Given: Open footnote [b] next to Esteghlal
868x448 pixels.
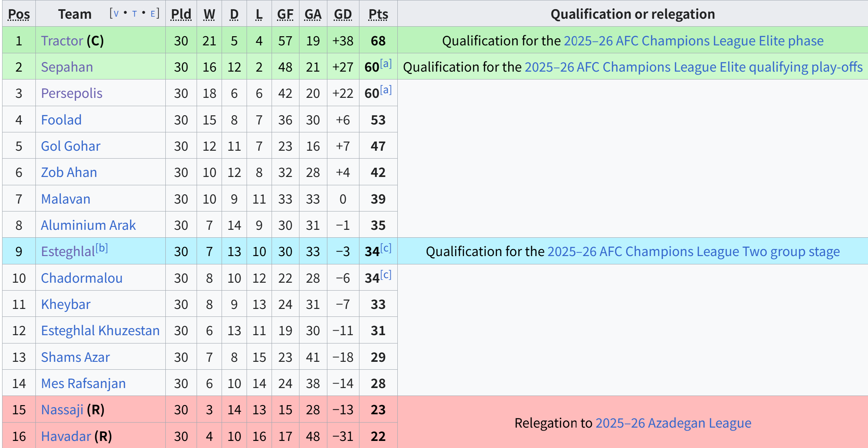Looking at the screenshot, I should (x=102, y=248).
